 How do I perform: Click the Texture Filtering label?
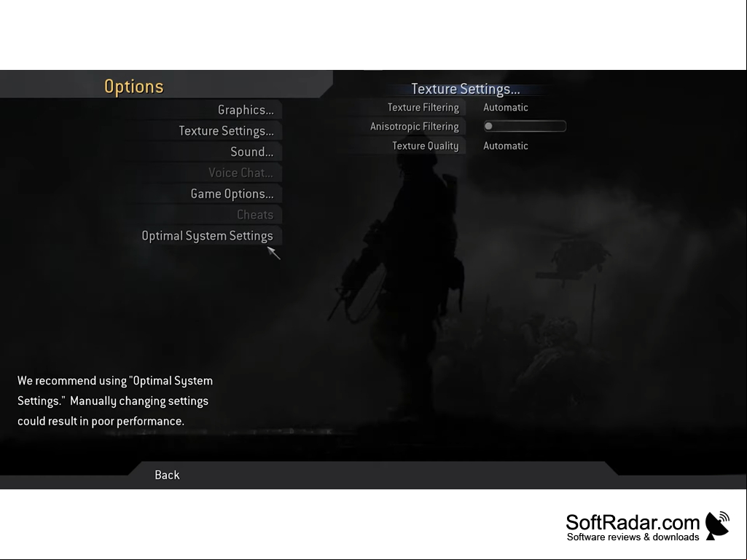(423, 108)
